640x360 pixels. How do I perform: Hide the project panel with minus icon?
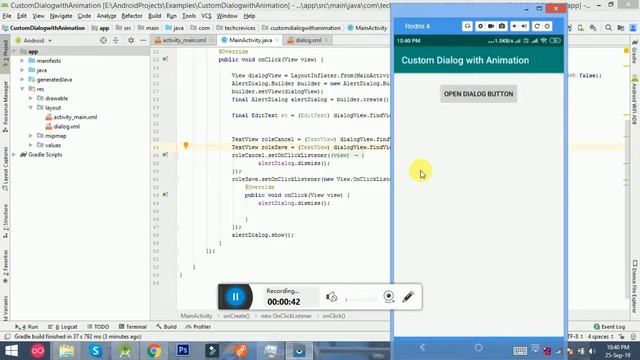coord(143,40)
